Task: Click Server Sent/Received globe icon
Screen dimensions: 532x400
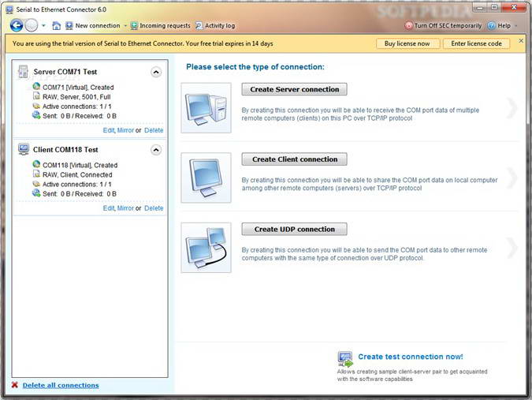Action: point(36,115)
